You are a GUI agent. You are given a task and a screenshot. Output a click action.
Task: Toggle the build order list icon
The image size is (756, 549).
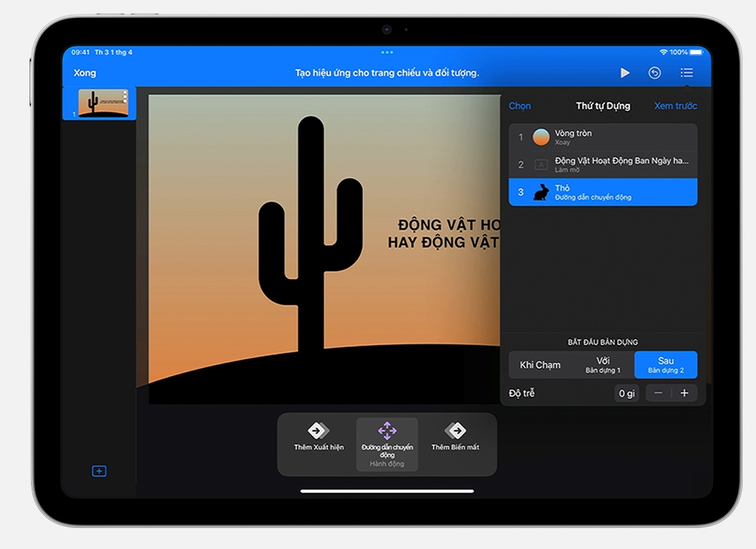tap(686, 73)
